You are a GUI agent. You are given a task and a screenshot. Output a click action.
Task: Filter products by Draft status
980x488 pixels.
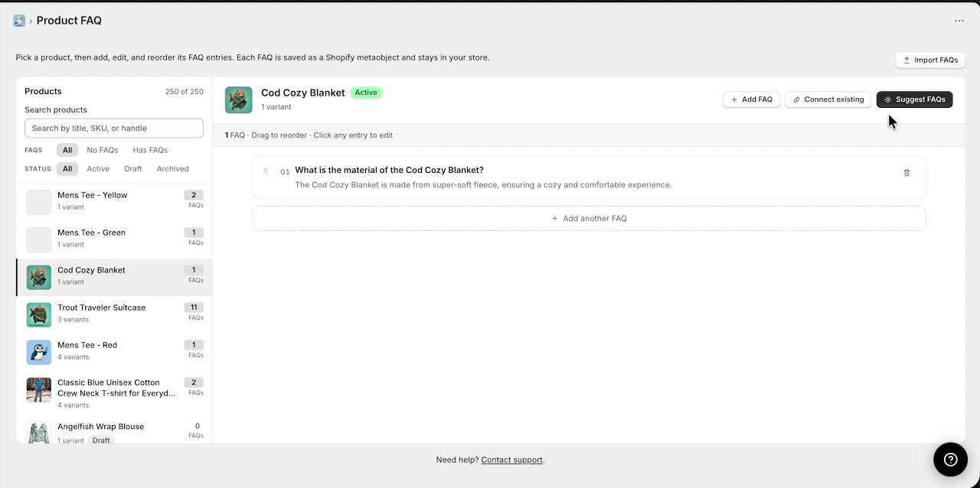[x=133, y=169]
